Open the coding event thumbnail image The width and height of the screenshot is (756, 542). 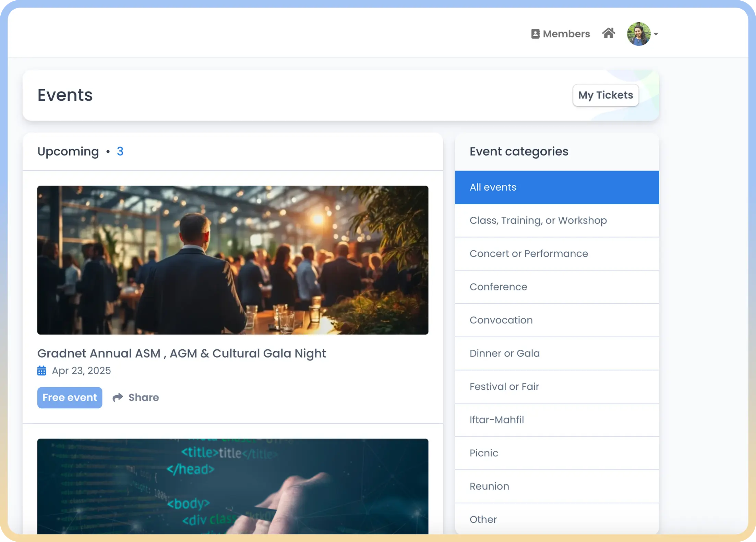click(232, 486)
